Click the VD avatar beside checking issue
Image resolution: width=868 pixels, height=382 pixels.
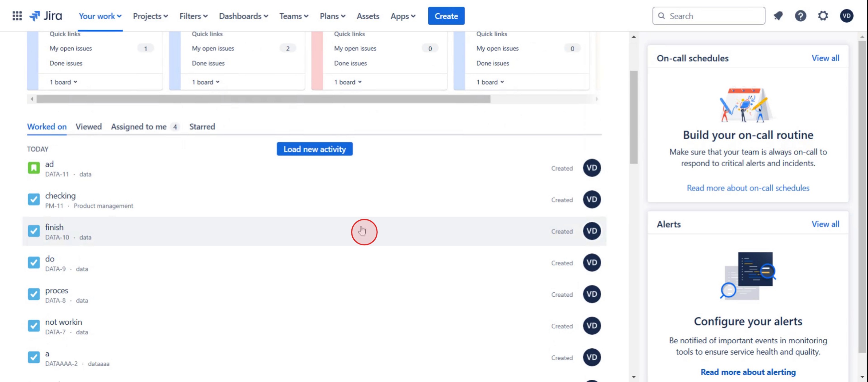[x=592, y=200]
